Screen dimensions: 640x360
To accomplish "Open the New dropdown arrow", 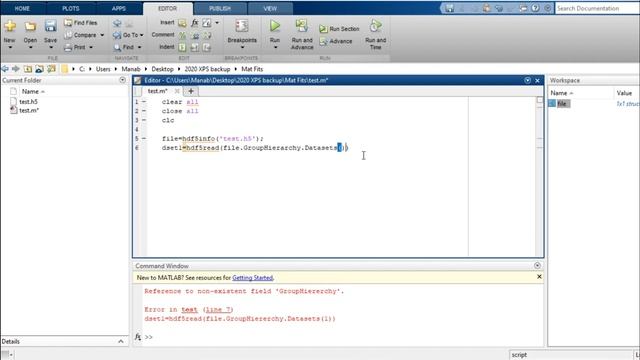I will 10,47.
